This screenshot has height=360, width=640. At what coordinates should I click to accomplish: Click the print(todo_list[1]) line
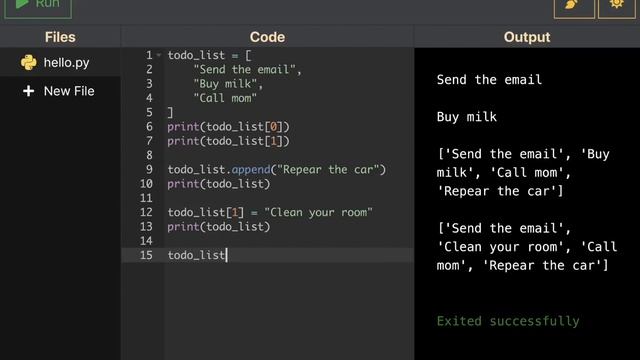click(x=228, y=141)
